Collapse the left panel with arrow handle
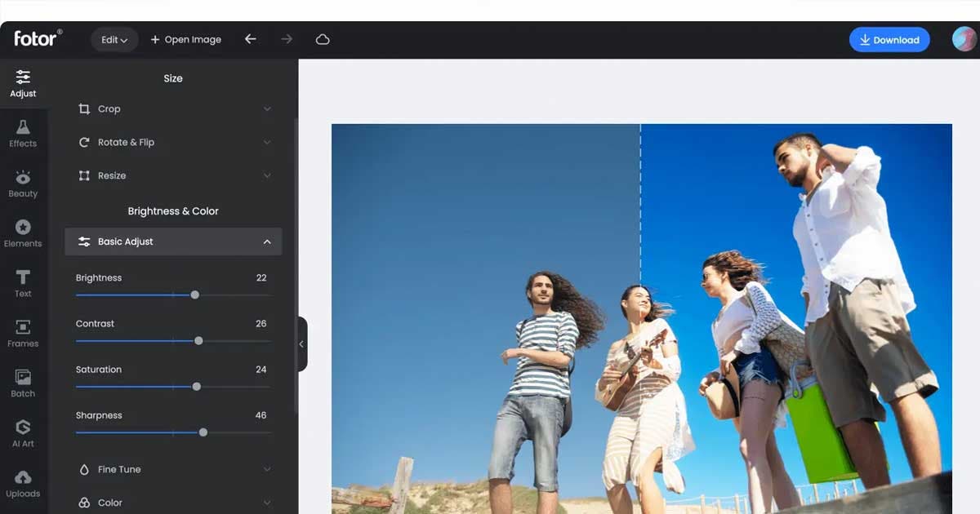980x514 pixels. [x=301, y=344]
